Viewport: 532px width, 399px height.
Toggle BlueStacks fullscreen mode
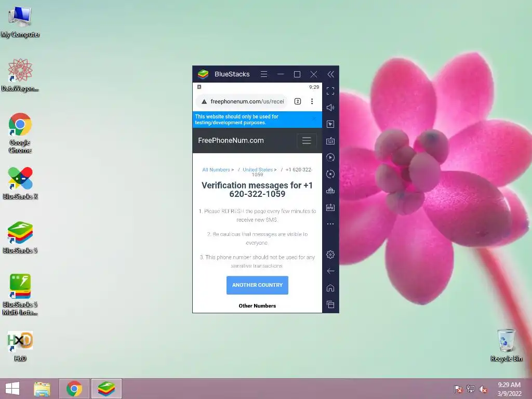pyautogui.click(x=330, y=91)
